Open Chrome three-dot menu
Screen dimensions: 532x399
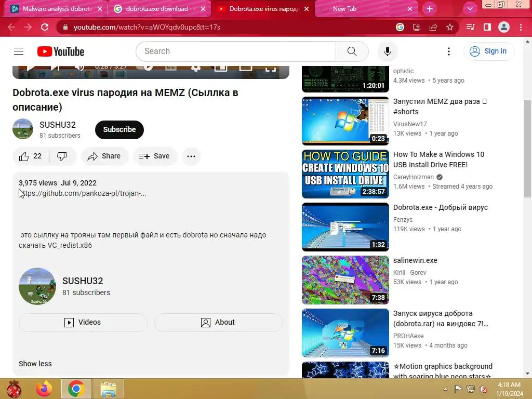[521, 27]
